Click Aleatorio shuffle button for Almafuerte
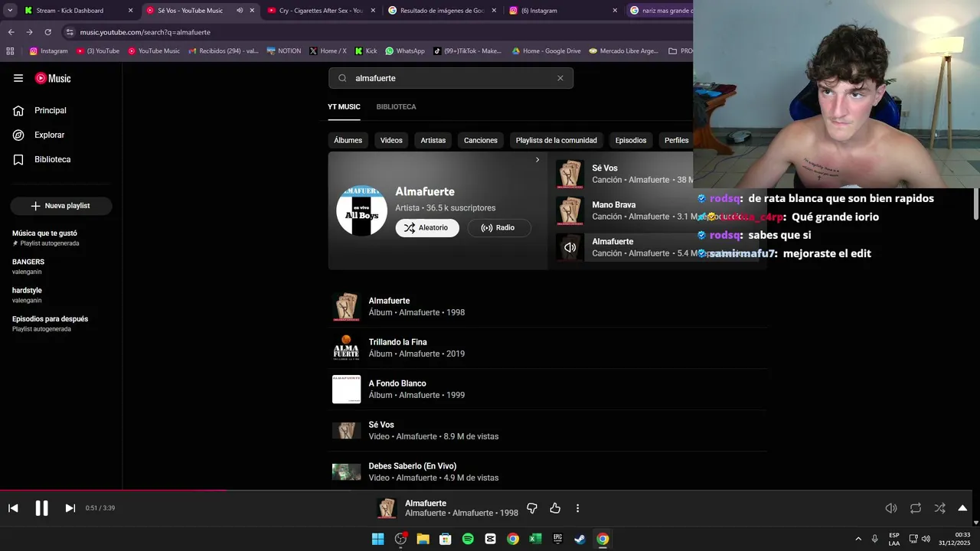 pos(427,227)
